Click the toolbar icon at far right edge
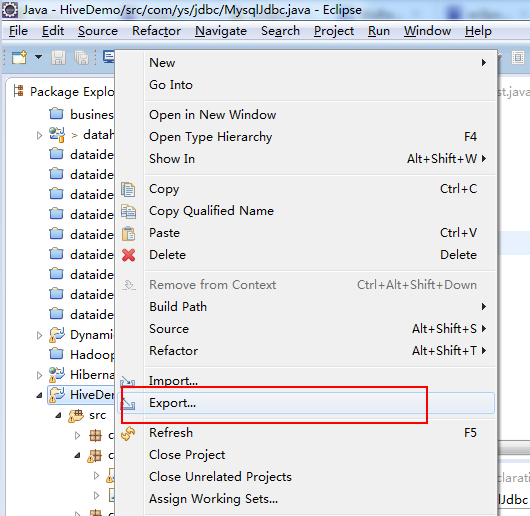 point(517,57)
